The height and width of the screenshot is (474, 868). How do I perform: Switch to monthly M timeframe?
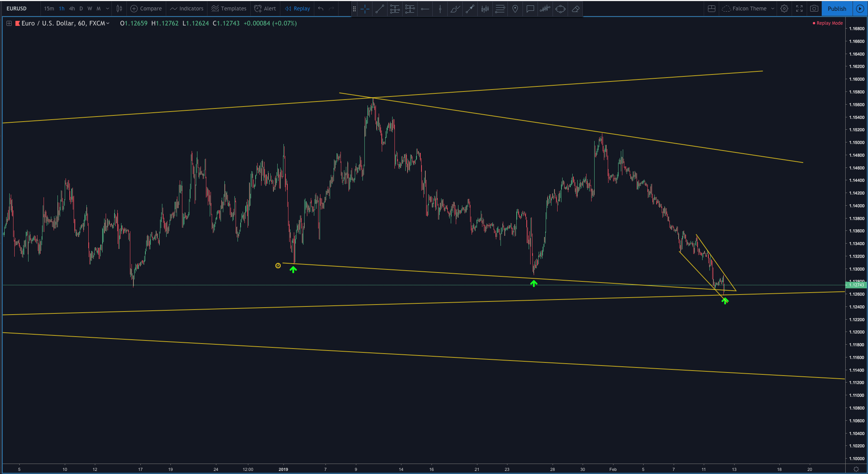pyautogui.click(x=99, y=8)
